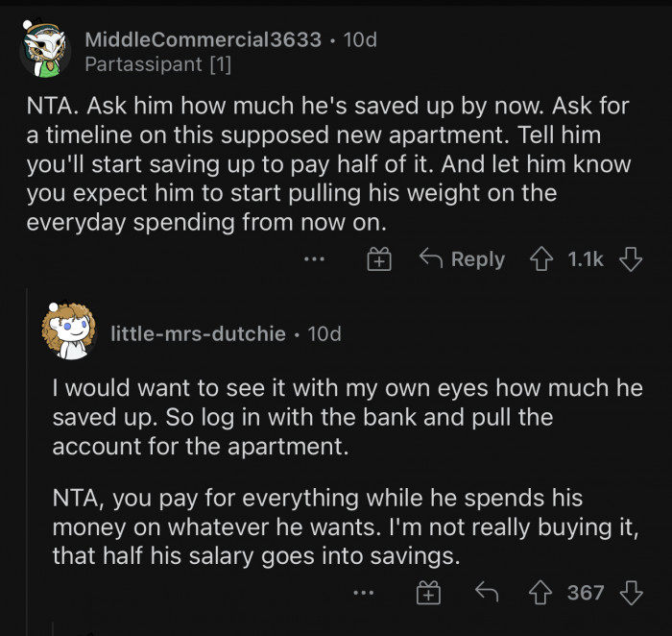This screenshot has width=672, height=636.
Task: Click the Partassipant [1] user flair
Action: pos(157,64)
